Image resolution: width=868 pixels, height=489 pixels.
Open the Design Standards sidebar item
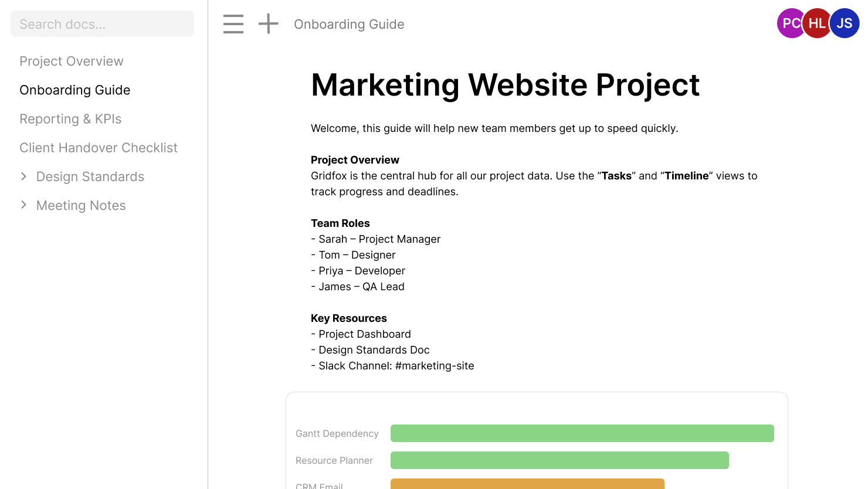coord(90,176)
